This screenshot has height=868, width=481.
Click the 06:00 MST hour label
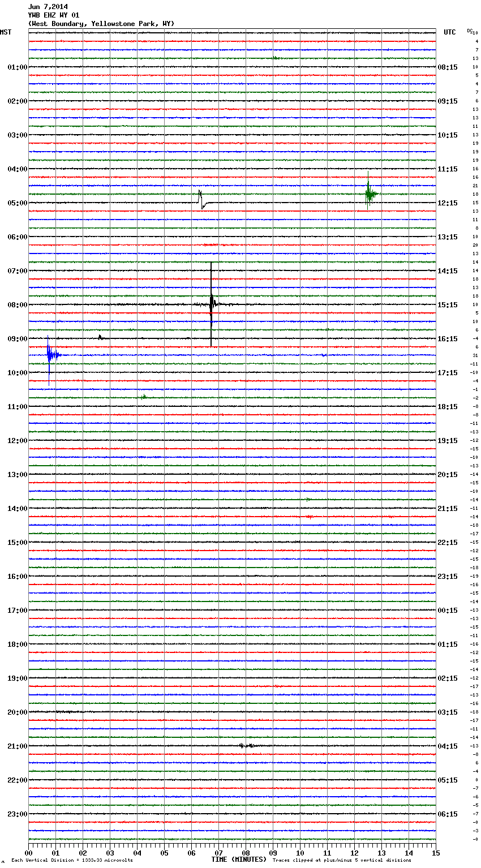point(18,237)
